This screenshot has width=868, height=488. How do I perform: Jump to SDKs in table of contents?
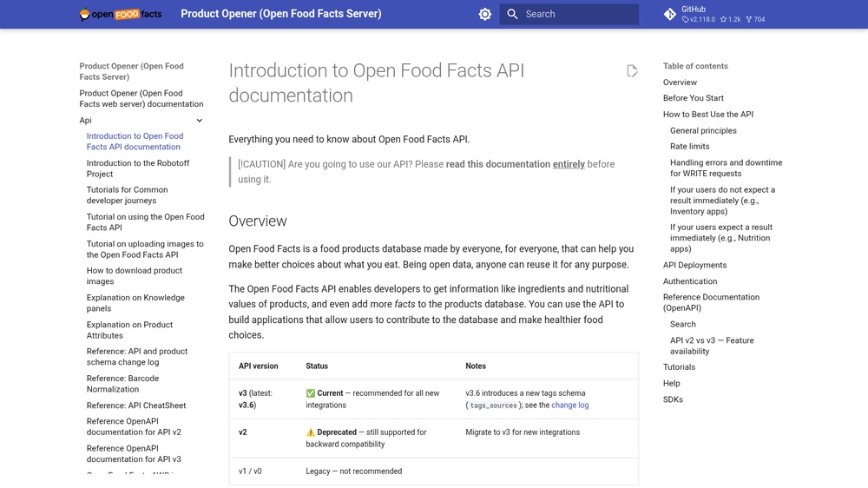tap(673, 399)
